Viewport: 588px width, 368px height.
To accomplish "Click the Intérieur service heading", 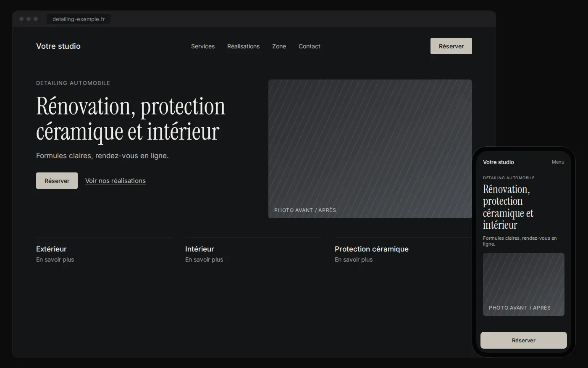I will 199,249.
